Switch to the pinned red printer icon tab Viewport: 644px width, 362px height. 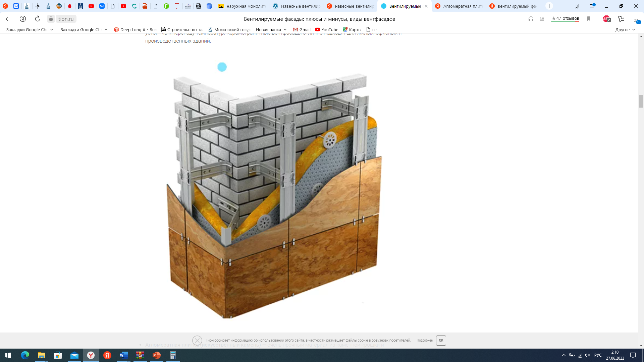(145, 6)
